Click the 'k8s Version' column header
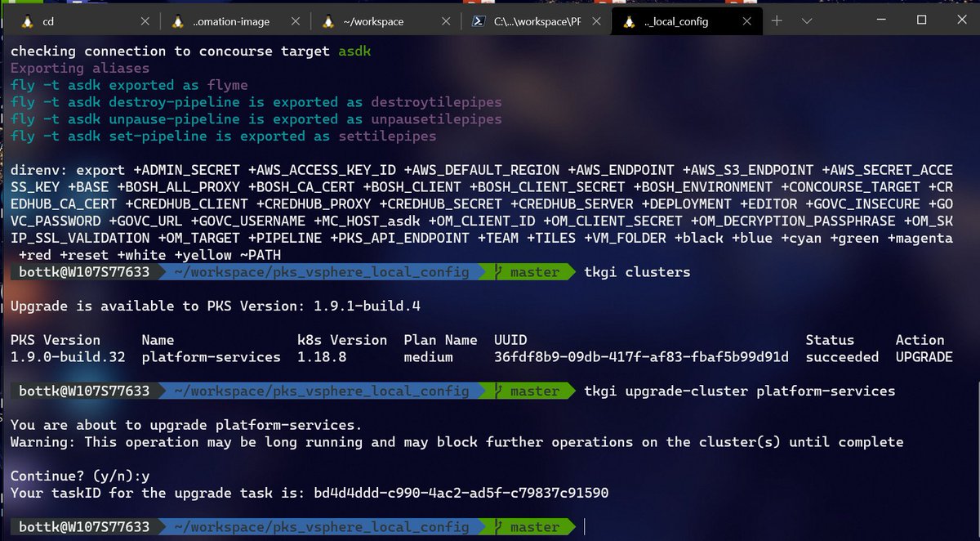 pyautogui.click(x=342, y=340)
